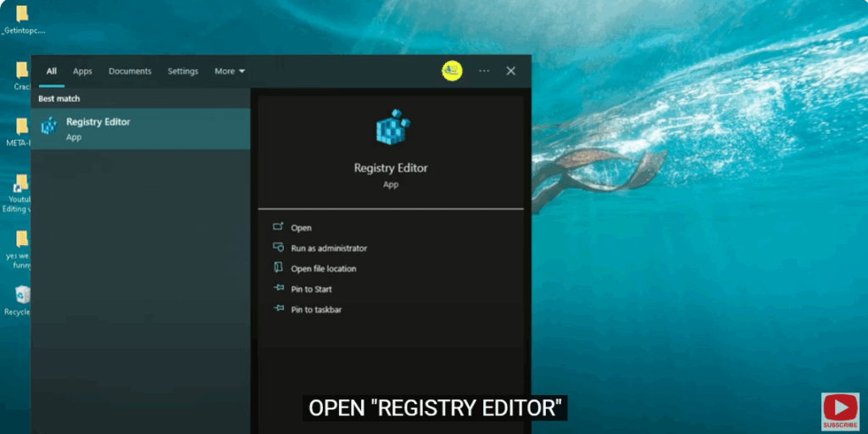
Task: Close the search panel with X
Action: pyautogui.click(x=511, y=71)
